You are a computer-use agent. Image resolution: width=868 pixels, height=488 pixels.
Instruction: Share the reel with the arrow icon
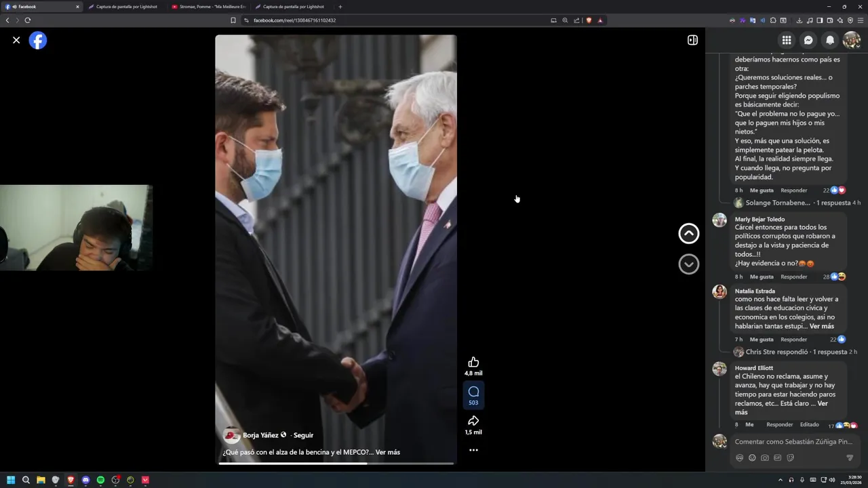click(x=473, y=421)
